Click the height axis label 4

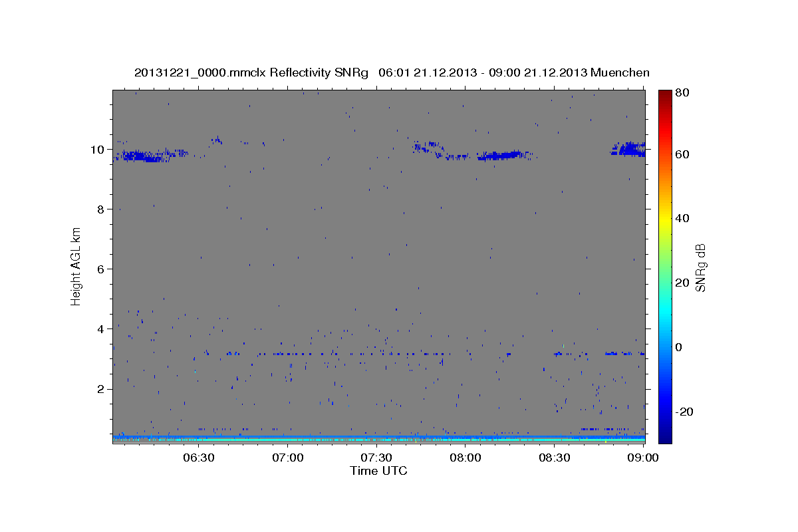point(101,329)
